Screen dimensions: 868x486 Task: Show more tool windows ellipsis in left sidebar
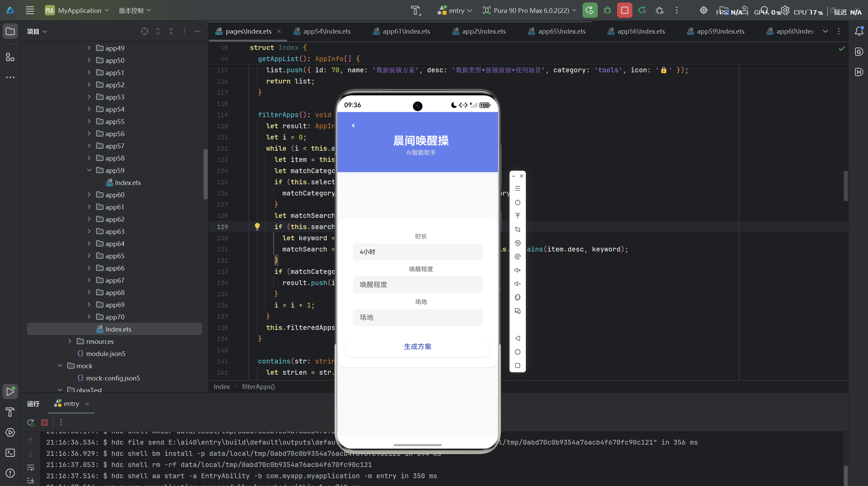tap(10, 77)
